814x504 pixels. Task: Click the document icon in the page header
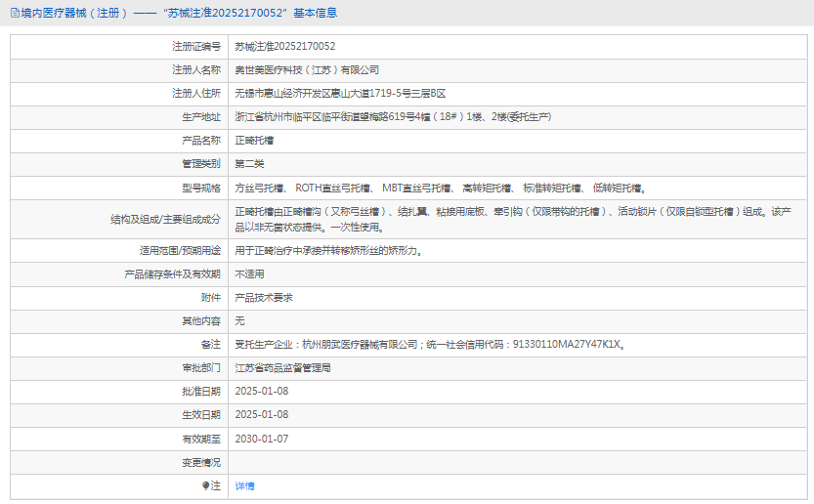coord(15,13)
